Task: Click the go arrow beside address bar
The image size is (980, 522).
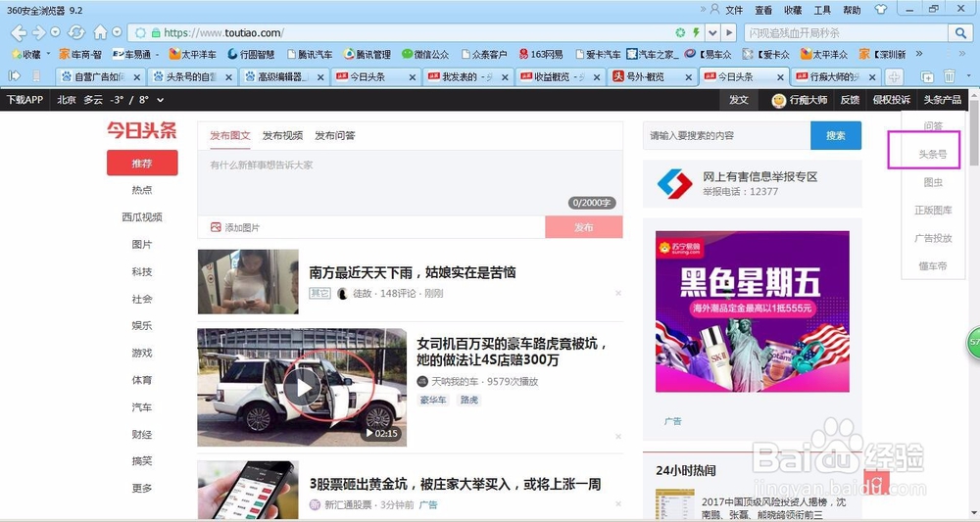Action: [729, 32]
